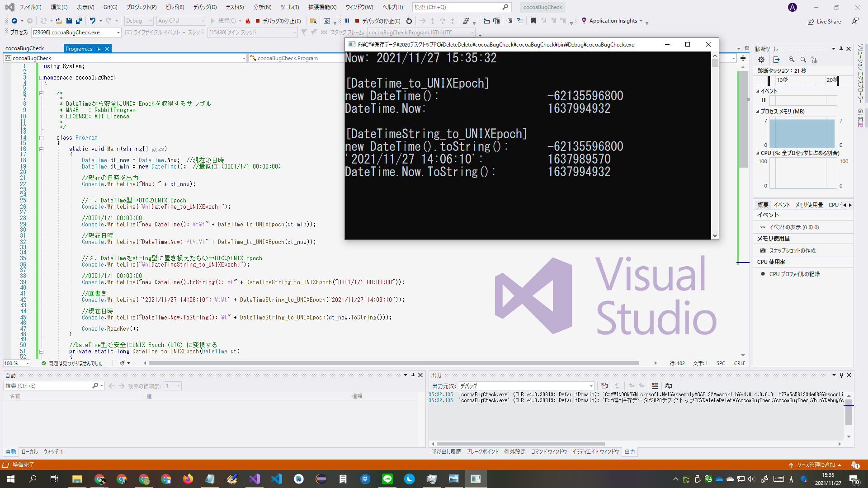Toggle word wrap in the Output window
This screenshot has height=488, width=868.
click(x=669, y=386)
